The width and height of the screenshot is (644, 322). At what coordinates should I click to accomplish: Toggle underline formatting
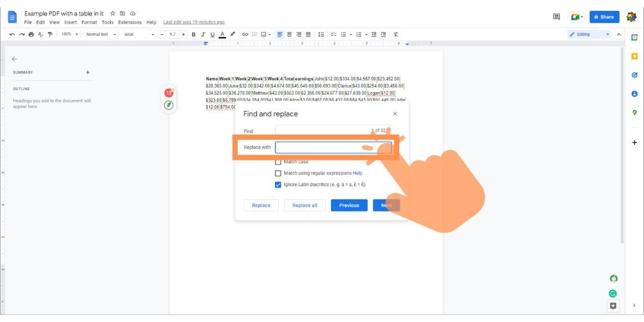[x=213, y=35]
